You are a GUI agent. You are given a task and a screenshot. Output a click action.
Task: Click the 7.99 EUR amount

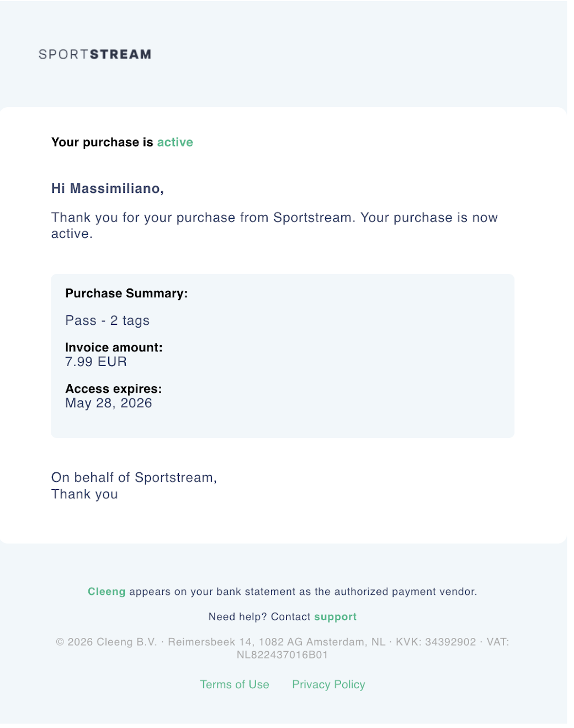pos(96,362)
